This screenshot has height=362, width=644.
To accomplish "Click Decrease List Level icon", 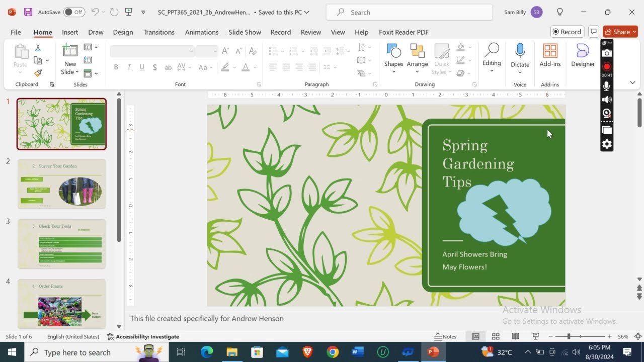I will click(314, 51).
